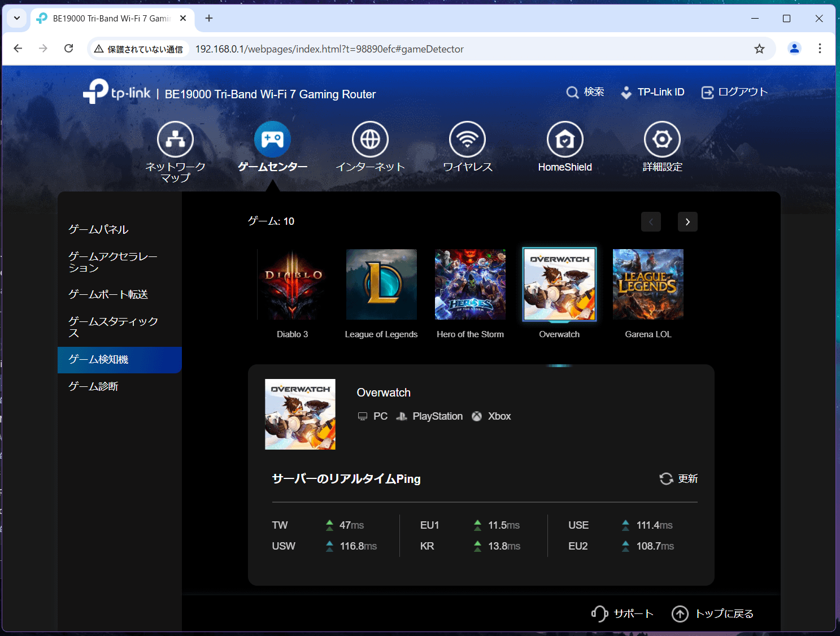Go back in browser history
The height and width of the screenshot is (636, 840).
pyautogui.click(x=18, y=49)
